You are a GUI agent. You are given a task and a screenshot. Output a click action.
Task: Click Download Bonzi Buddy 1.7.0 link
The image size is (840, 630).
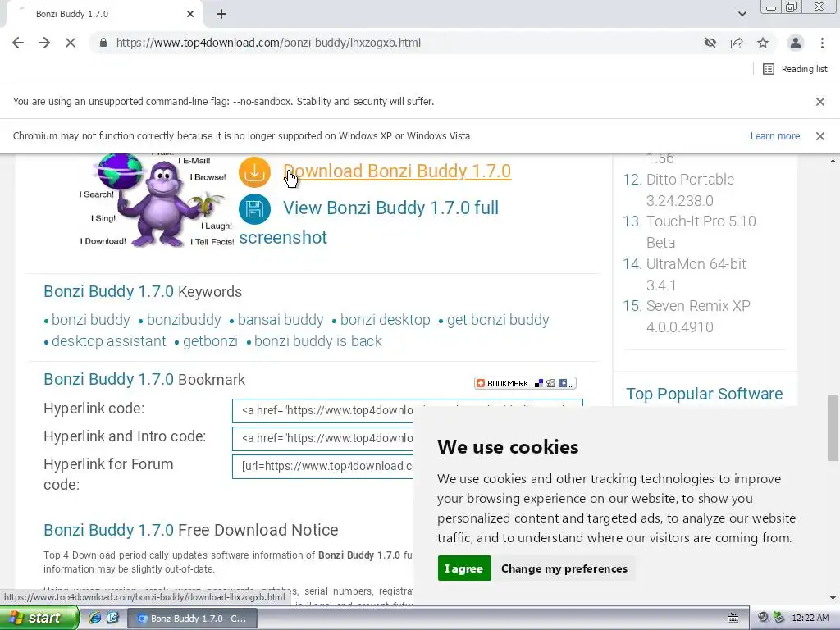click(x=397, y=171)
